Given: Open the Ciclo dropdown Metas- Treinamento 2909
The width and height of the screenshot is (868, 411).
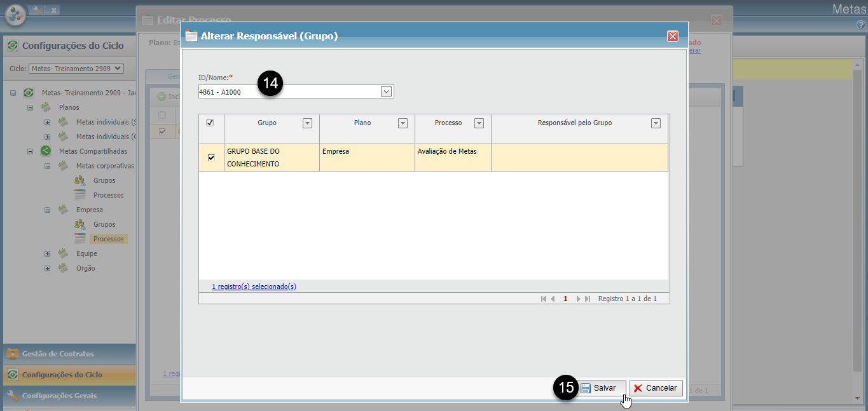Looking at the screenshot, I should (76, 68).
